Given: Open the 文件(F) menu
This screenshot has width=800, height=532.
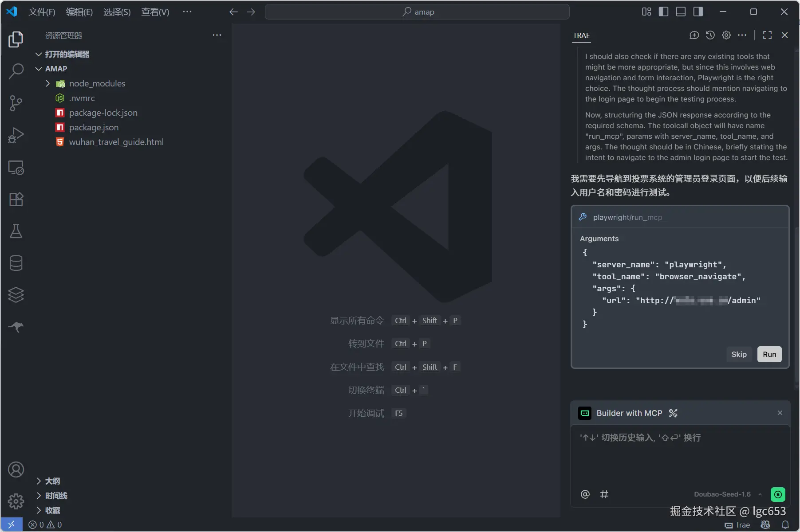Looking at the screenshot, I should pyautogui.click(x=42, y=12).
